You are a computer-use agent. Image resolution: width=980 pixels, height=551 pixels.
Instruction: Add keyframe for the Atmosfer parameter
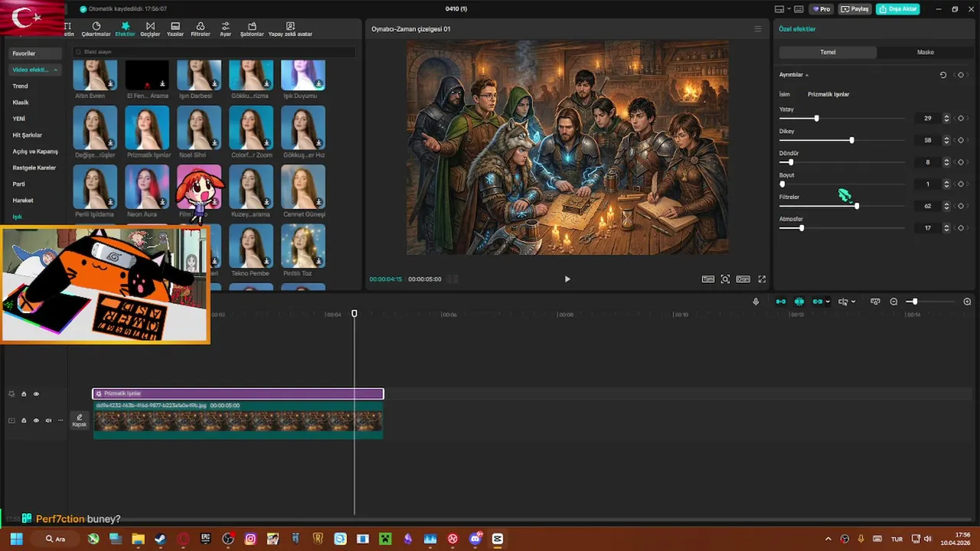click(961, 228)
